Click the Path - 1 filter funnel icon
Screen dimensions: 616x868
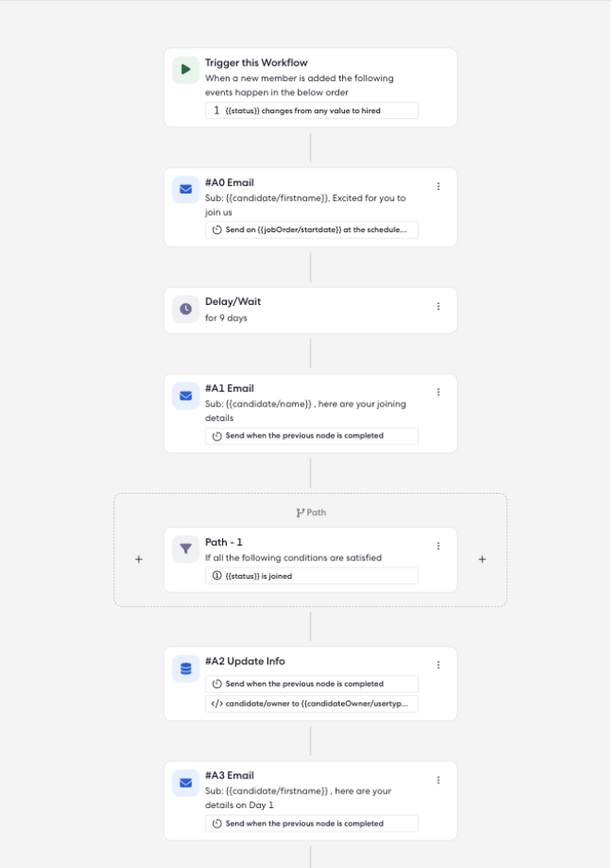click(x=185, y=548)
